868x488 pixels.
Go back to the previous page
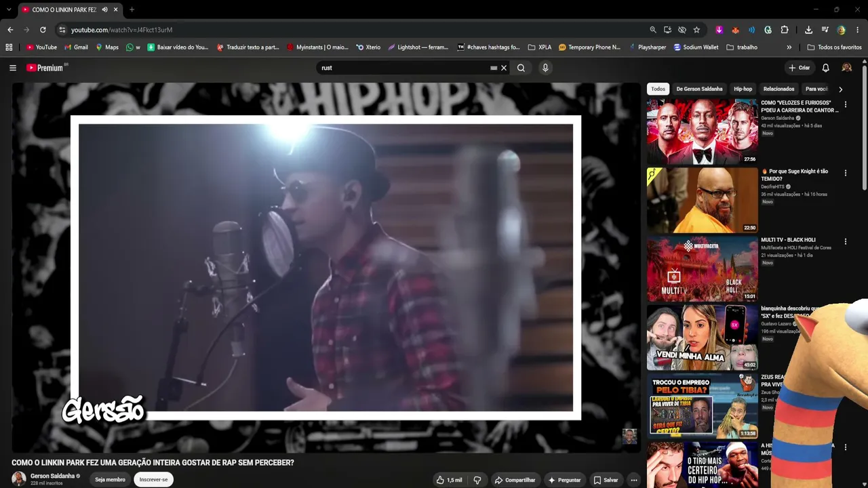click(x=10, y=30)
